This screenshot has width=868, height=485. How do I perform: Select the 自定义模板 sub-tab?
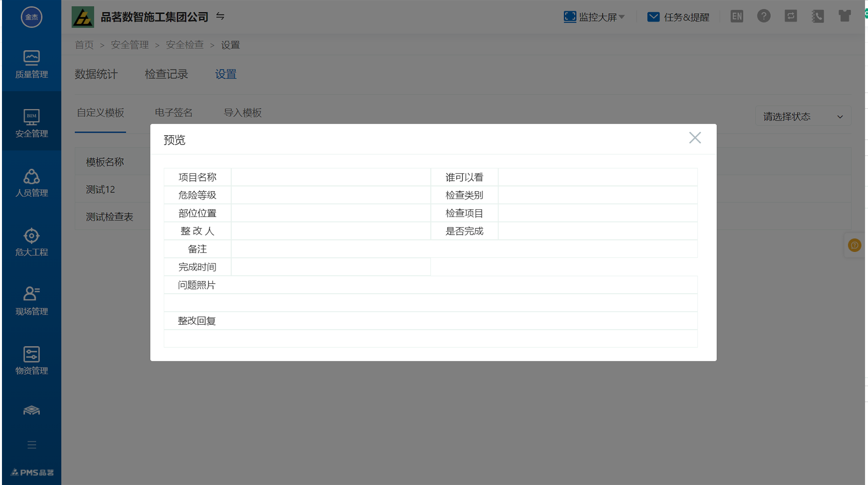[100, 113]
